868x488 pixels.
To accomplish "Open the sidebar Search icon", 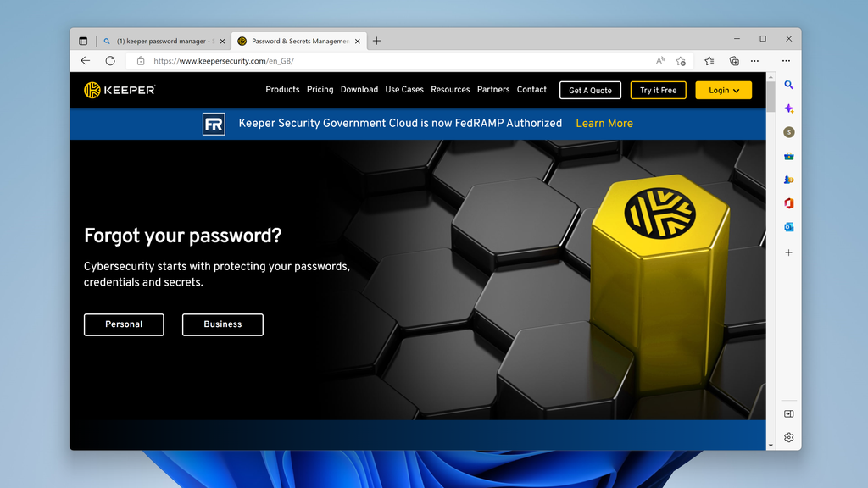I will 788,85.
